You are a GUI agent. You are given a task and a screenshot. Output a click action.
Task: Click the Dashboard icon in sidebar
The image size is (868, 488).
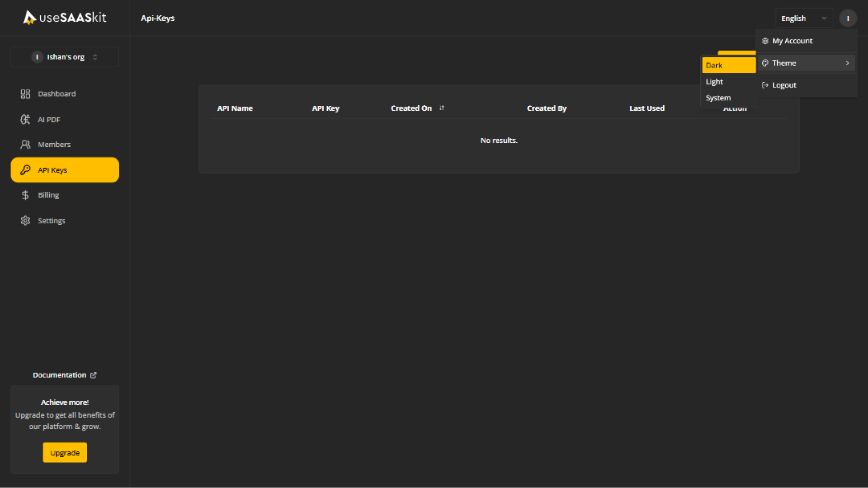[24, 94]
